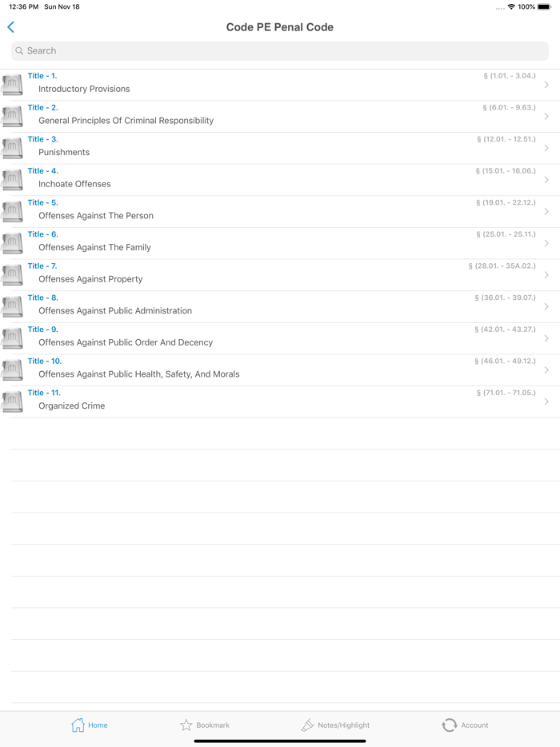Click the book icon beside Punishments
The image size is (560, 747).
pos(12,148)
